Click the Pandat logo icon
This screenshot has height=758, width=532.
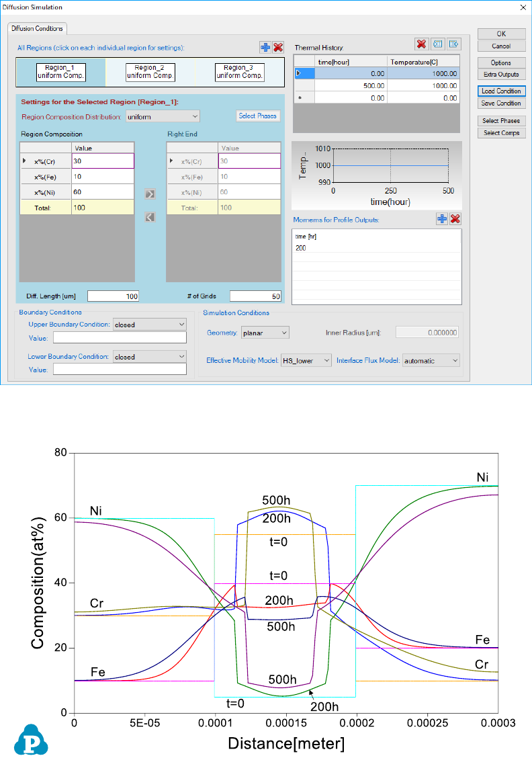31,740
